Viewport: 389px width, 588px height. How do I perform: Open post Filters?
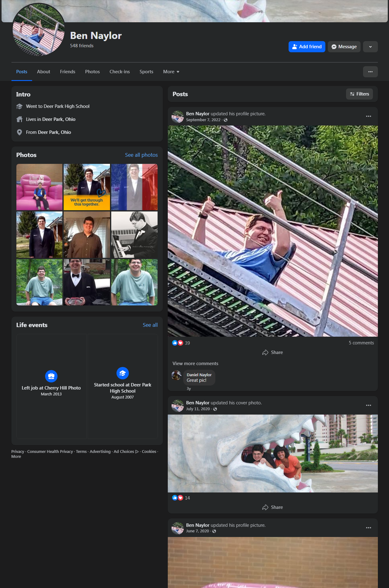click(x=359, y=94)
